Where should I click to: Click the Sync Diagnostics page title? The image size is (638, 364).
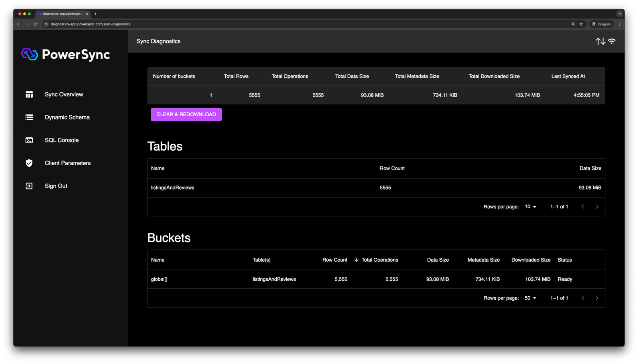(x=158, y=41)
